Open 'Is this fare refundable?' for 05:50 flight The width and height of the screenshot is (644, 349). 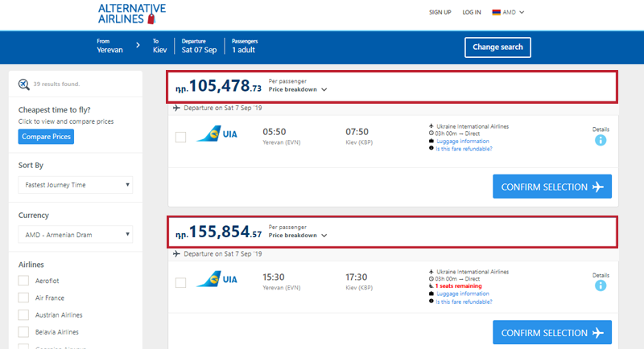coord(464,149)
